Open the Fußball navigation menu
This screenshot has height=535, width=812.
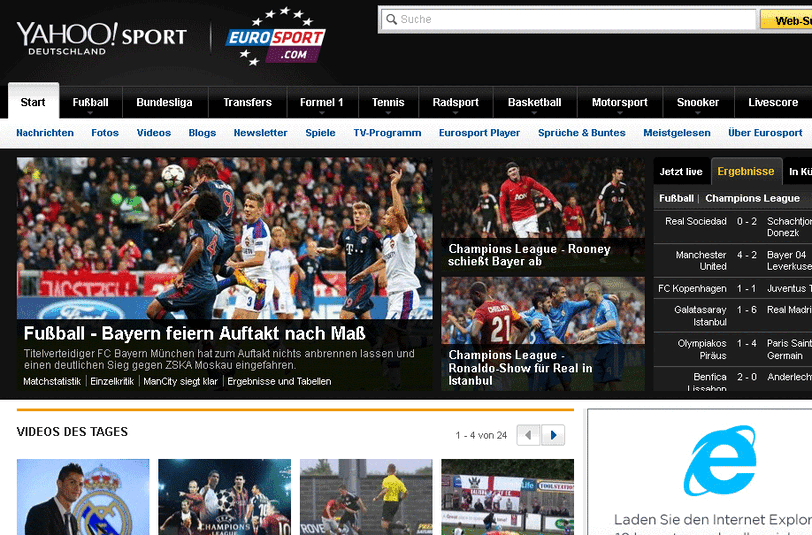91,103
